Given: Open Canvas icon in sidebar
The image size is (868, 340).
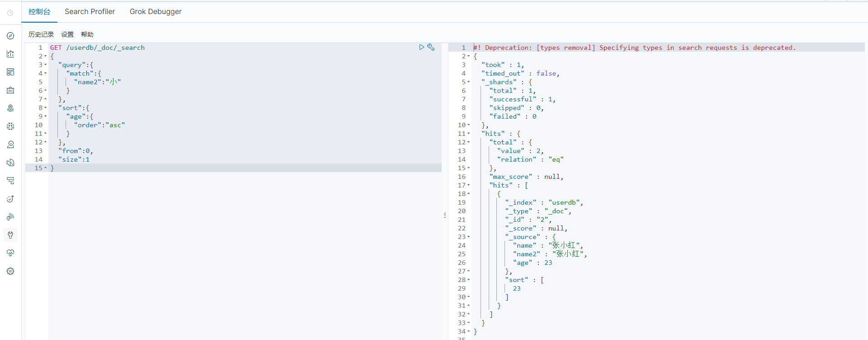Looking at the screenshot, I should [10, 90].
